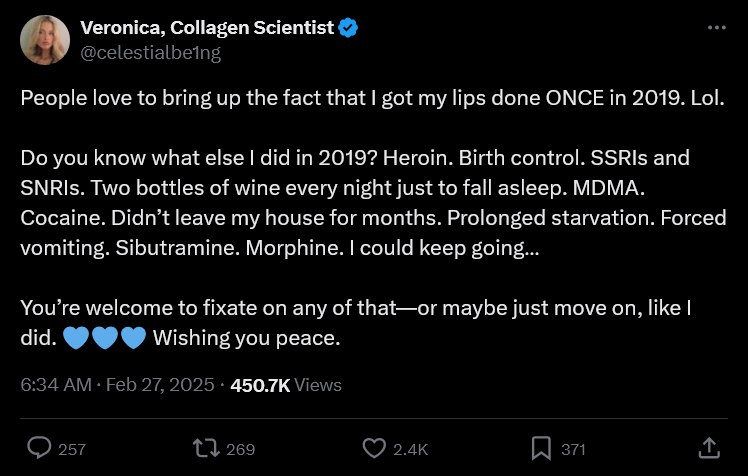The height and width of the screenshot is (476, 748).
Task: Open the @celestialbe1ng handle link
Action: coord(150,53)
